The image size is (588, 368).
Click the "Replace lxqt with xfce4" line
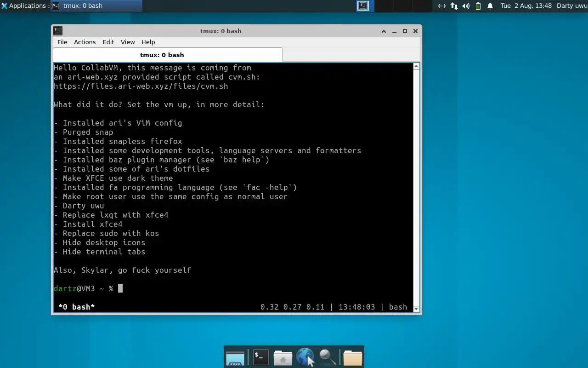(111, 215)
